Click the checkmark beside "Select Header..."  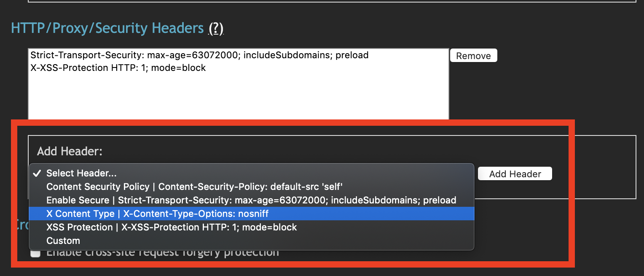(x=38, y=173)
